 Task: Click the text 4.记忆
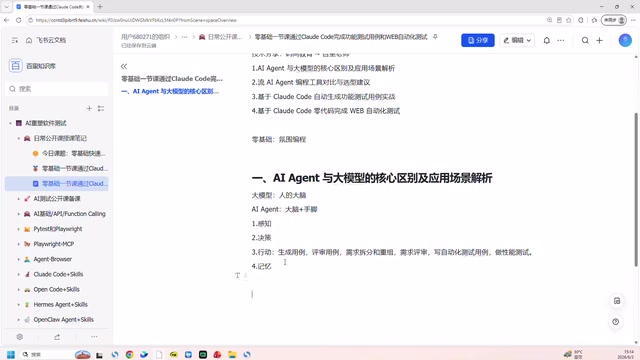(261, 266)
